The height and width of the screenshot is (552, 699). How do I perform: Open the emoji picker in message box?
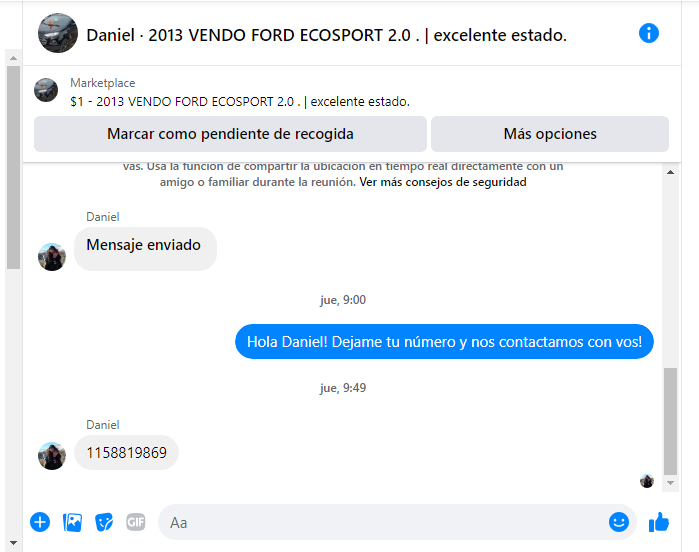click(x=619, y=522)
